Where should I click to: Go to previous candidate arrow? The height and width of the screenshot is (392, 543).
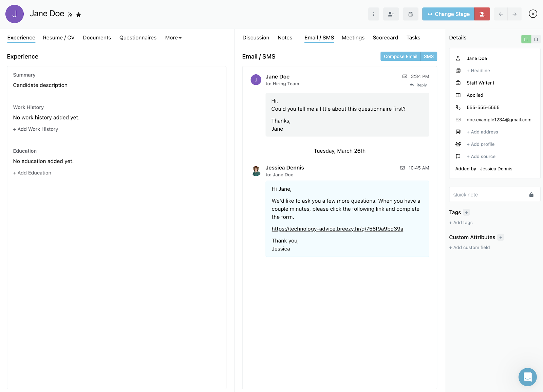coord(501,14)
